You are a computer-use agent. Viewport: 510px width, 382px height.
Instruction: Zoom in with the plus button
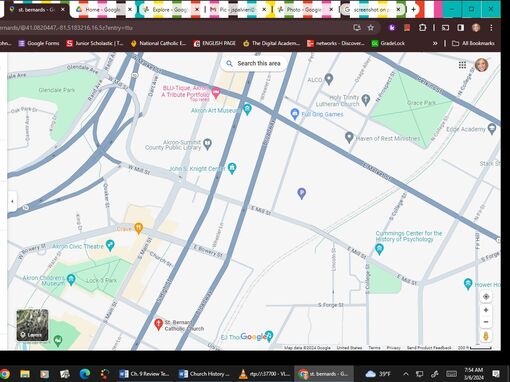tap(486, 310)
